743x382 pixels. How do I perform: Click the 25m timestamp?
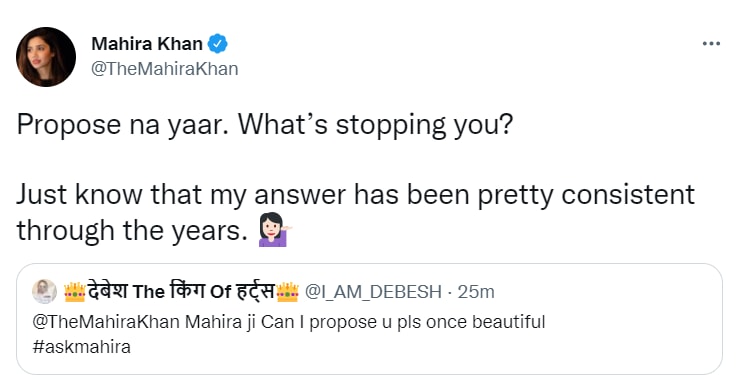point(476,292)
